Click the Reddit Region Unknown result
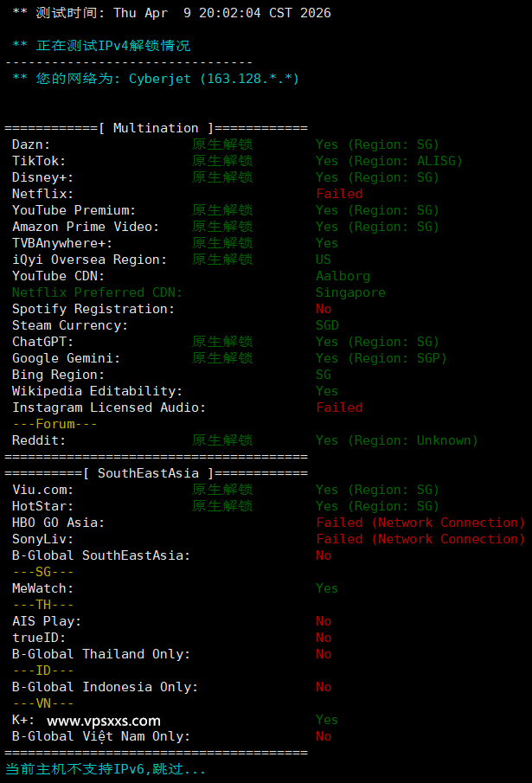The height and width of the screenshot is (783, 532). [396, 440]
